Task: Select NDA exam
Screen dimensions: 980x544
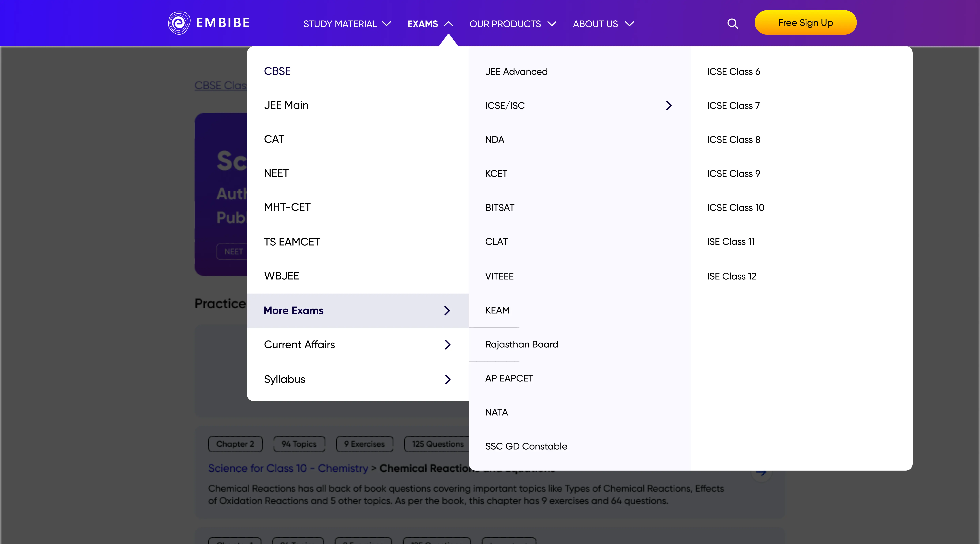Action: (x=495, y=140)
